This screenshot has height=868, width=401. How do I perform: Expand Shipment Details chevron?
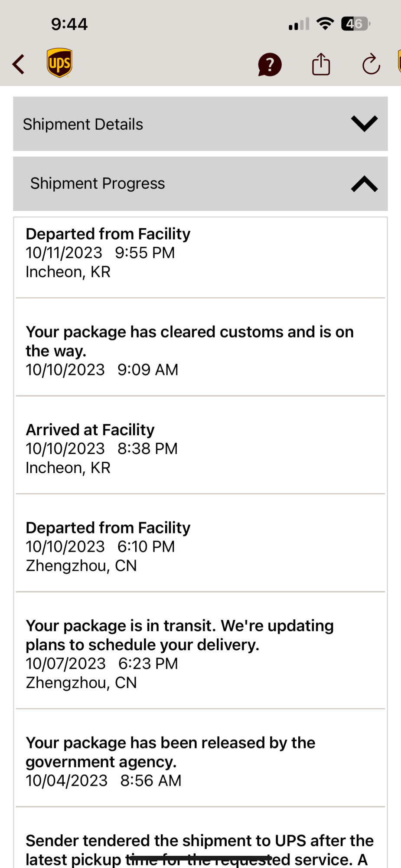(x=364, y=124)
